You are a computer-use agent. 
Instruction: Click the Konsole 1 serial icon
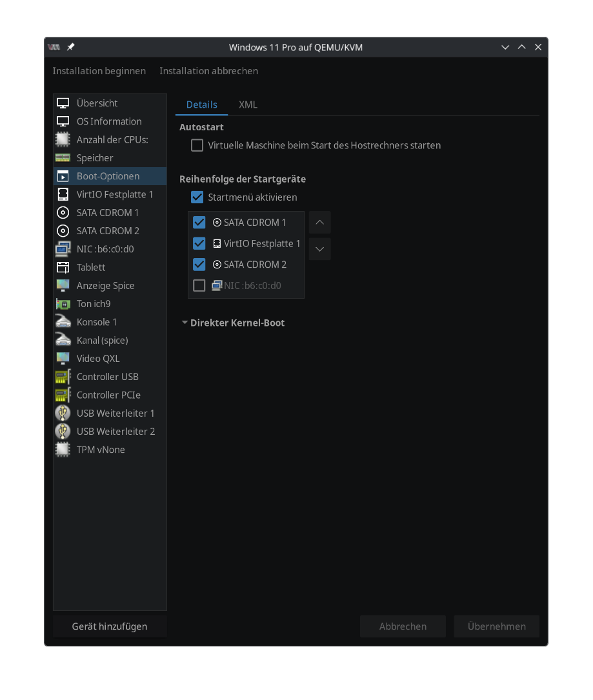(x=63, y=322)
